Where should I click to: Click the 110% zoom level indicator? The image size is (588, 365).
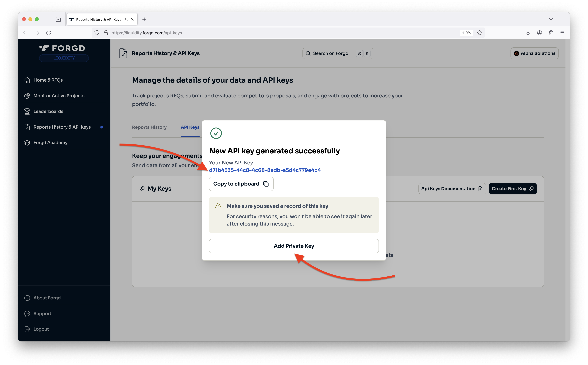(466, 33)
